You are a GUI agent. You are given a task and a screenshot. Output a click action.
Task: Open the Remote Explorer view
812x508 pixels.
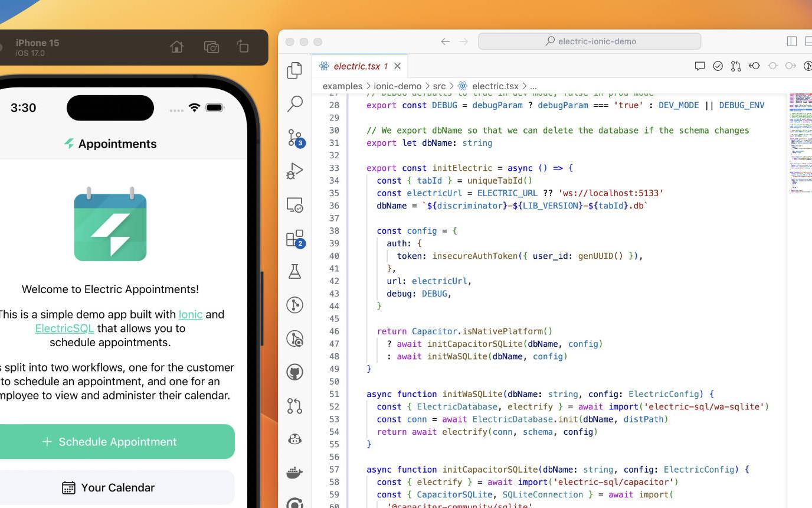click(294, 205)
